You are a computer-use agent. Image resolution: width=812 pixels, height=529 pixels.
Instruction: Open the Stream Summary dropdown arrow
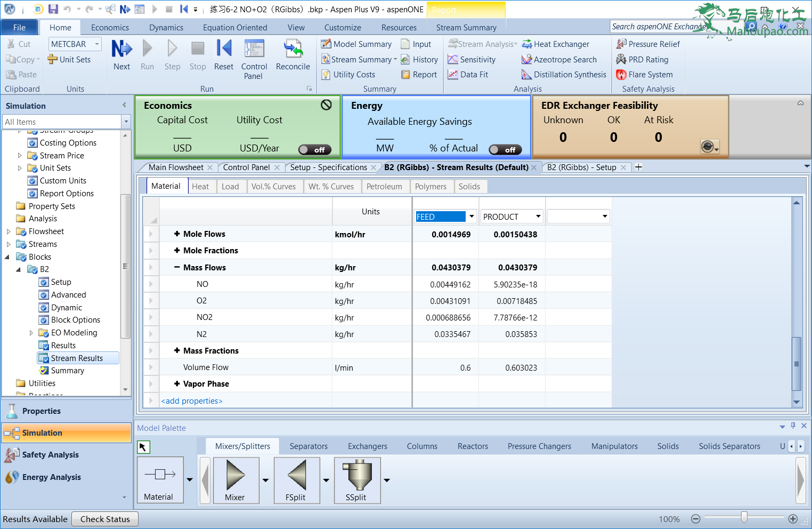(x=395, y=60)
